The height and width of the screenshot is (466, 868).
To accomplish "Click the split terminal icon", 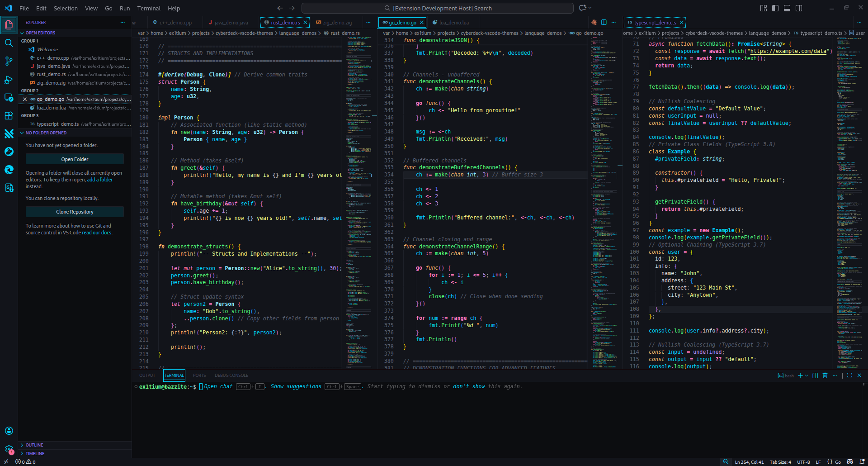I will tap(814, 376).
